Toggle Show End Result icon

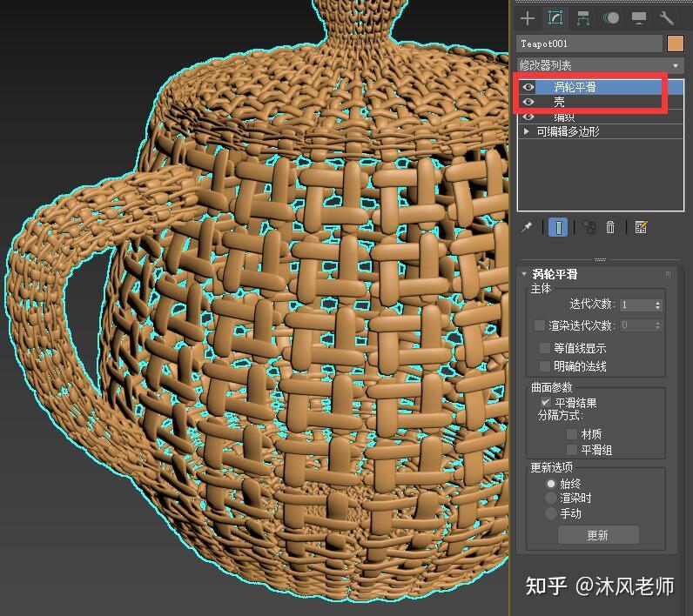[x=558, y=227]
